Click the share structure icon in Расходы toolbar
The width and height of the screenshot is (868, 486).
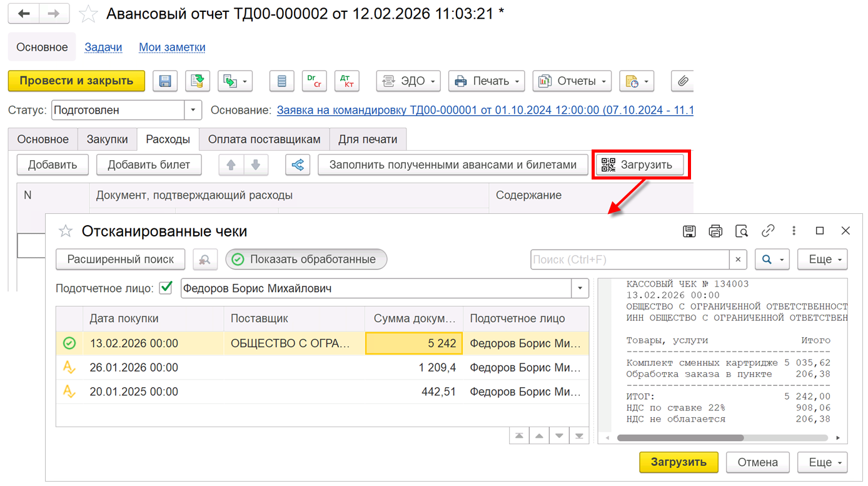[x=298, y=165]
